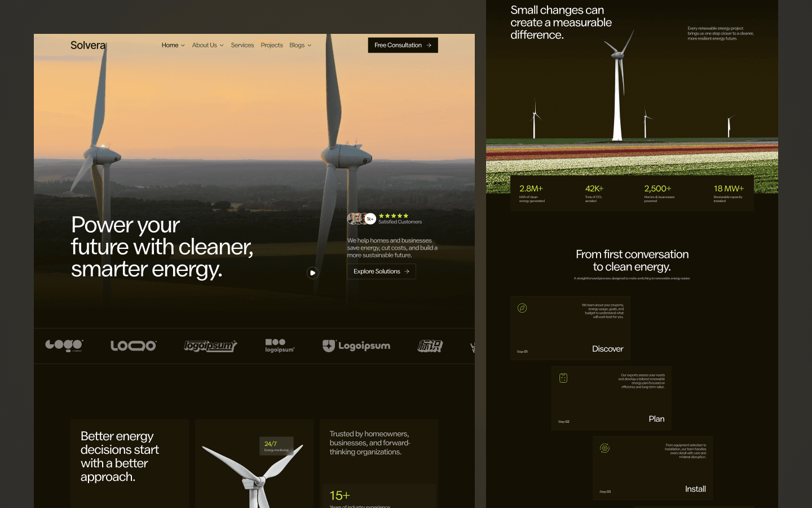The height and width of the screenshot is (508, 812).
Task: Open the Plan step card title
Action: coord(656,419)
